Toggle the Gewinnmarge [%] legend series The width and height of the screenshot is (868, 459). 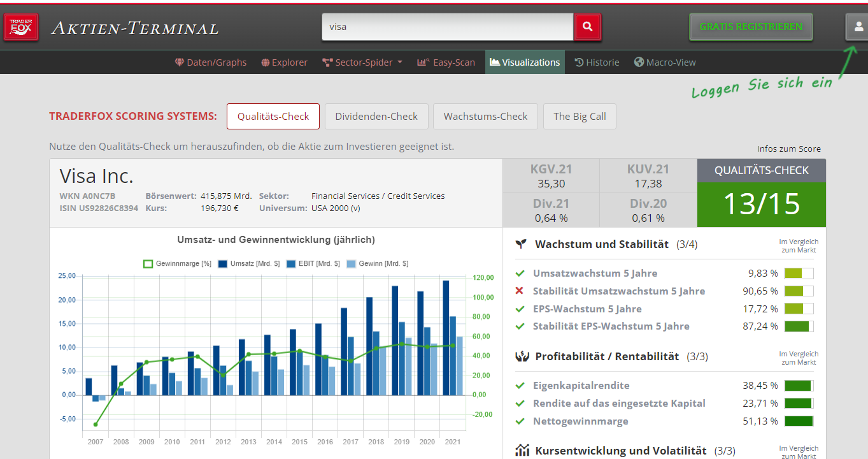click(x=177, y=263)
